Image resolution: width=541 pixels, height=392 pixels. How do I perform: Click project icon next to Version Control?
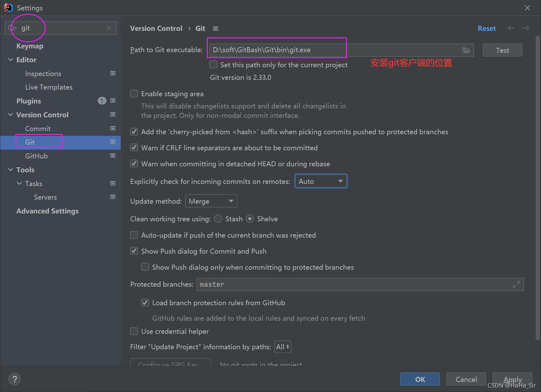pos(113,114)
